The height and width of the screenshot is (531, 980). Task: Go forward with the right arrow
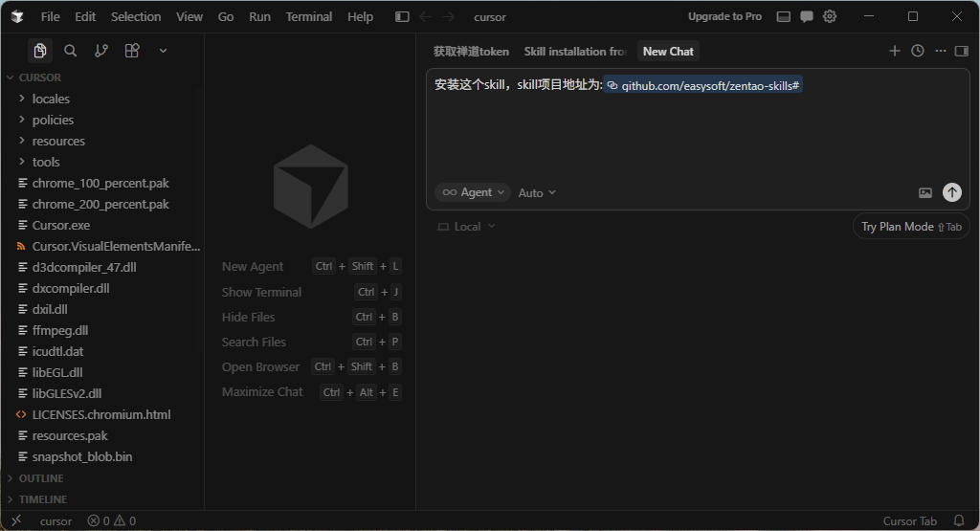pyautogui.click(x=449, y=17)
